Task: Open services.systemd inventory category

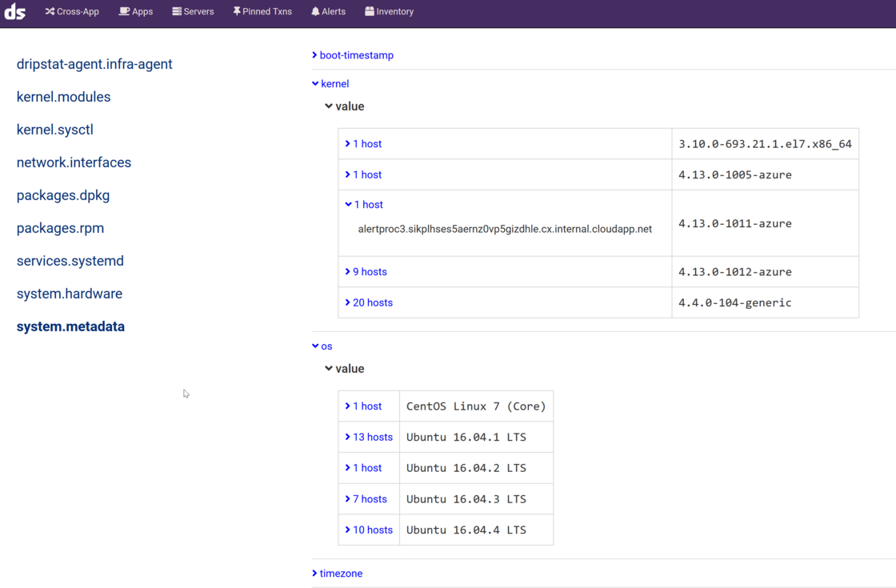Action: (70, 261)
